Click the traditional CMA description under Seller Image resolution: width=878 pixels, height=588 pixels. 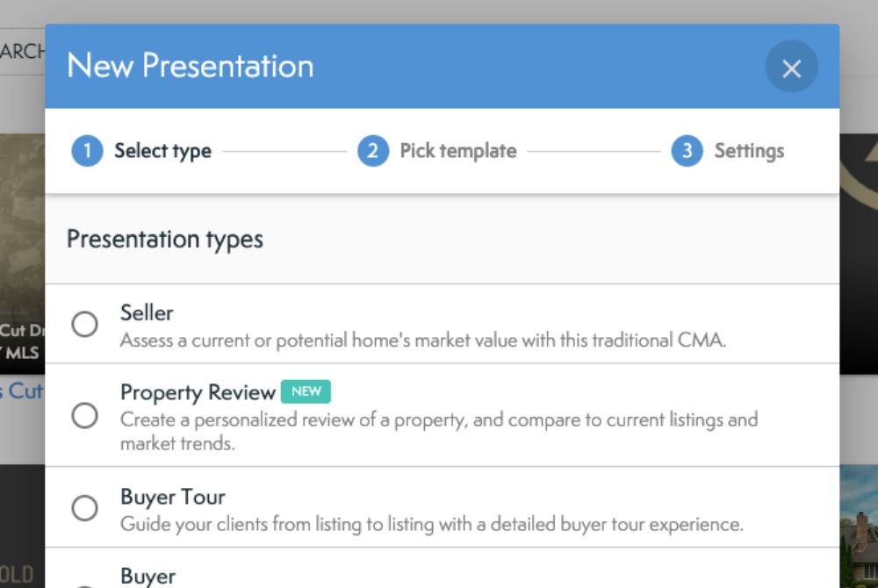pos(422,341)
